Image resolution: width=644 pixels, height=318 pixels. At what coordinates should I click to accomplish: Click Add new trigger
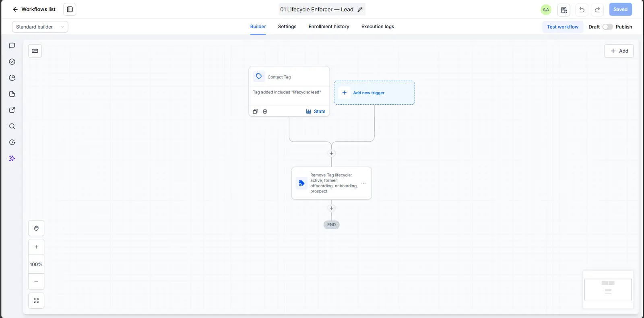374,93
